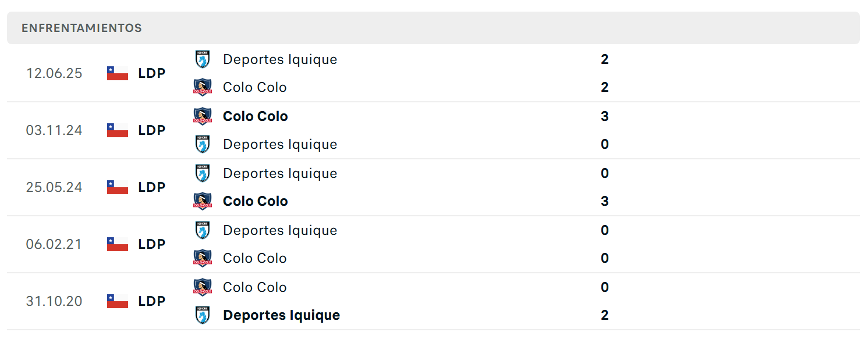Open Deportes Iquique team in 25.05.24 match

pyautogui.click(x=280, y=173)
